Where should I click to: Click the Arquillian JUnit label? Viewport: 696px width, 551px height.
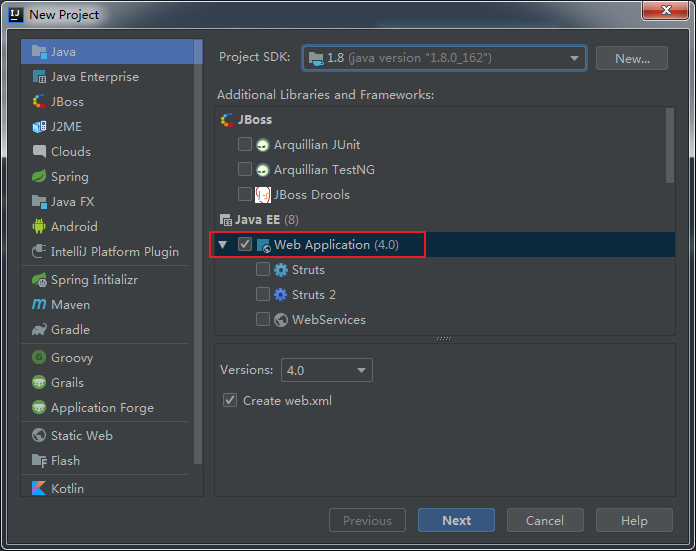pos(317,145)
